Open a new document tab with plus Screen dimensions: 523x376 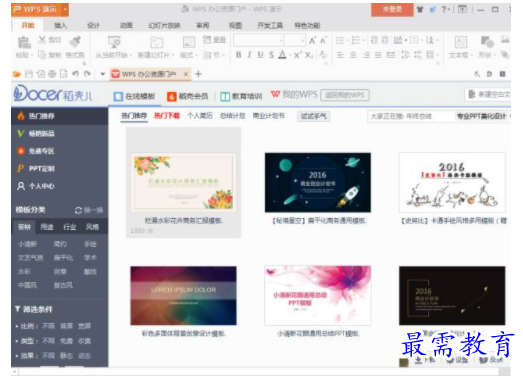(198, 74)
